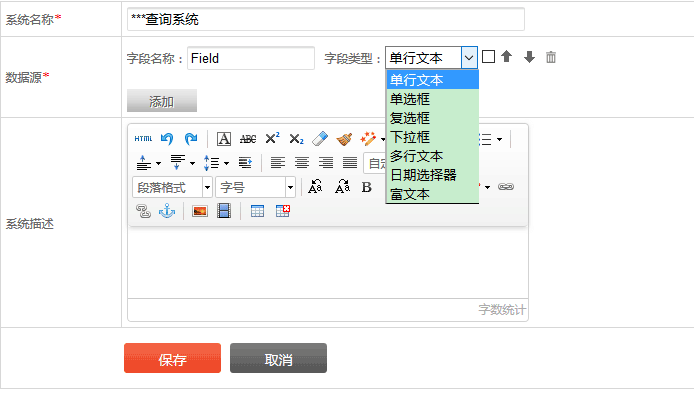694x393 pixels.
Task: Justify text in editor
Action: pyautogui.click(x=350, y=163)
